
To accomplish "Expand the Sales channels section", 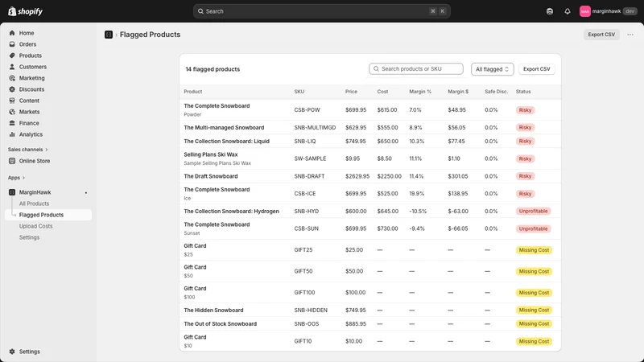I will [x=27, y=150].
